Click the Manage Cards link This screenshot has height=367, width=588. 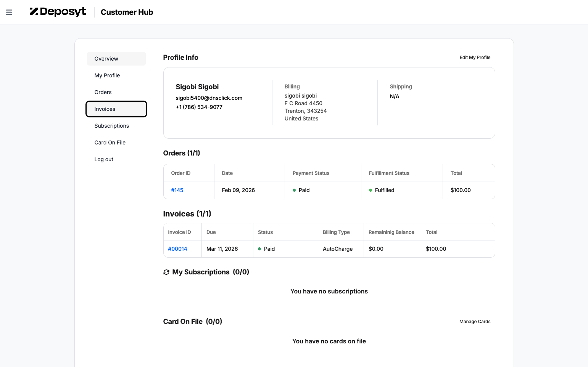475,322
